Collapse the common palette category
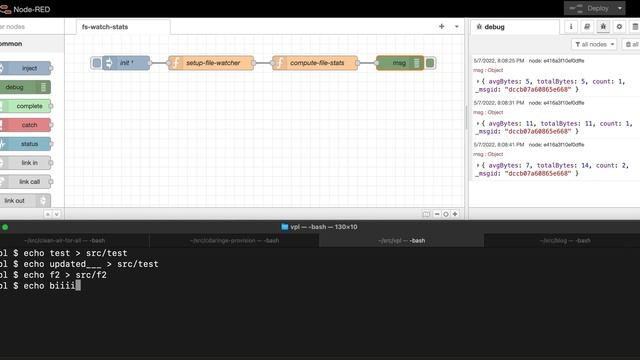 [31, 44]
